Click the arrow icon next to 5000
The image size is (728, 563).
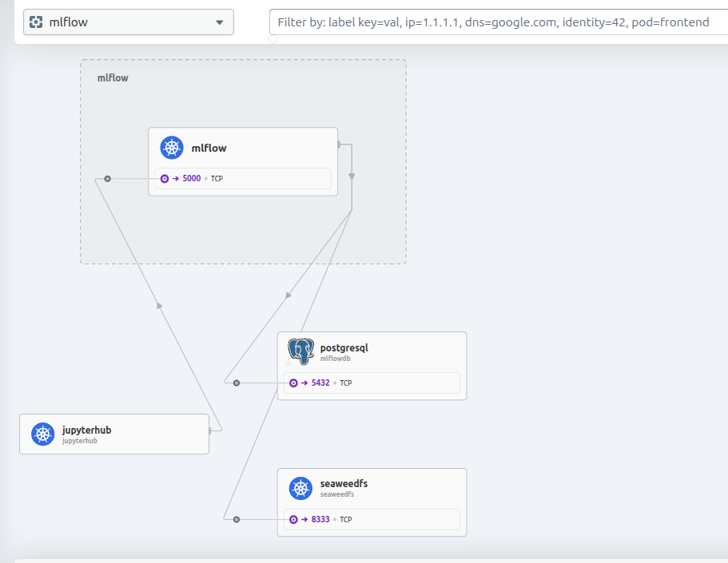tap(176, 178)
